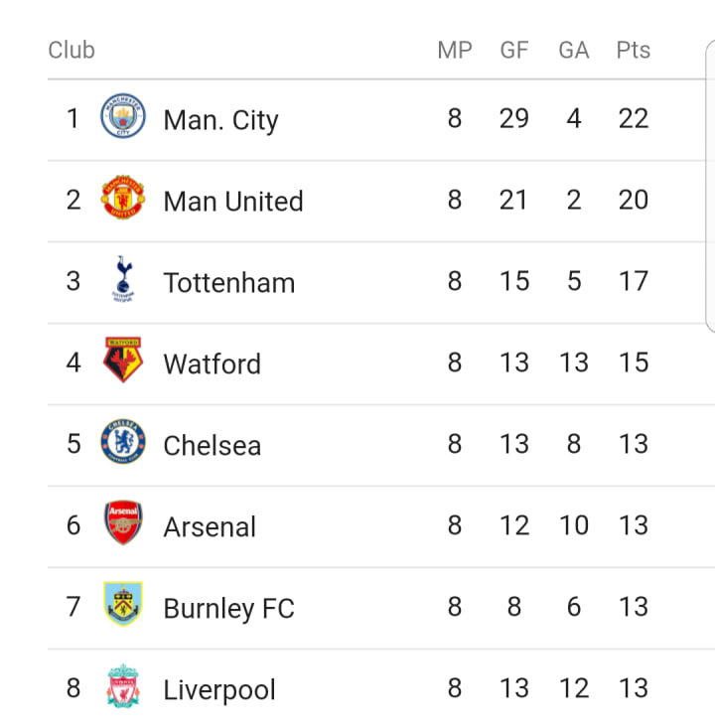Click the GF column header
This screenshot has width=715, height=728.
coord(514,50)
